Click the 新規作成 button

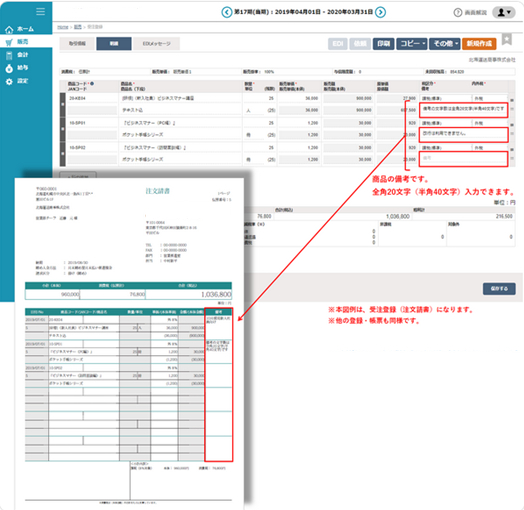coord(479,44)
